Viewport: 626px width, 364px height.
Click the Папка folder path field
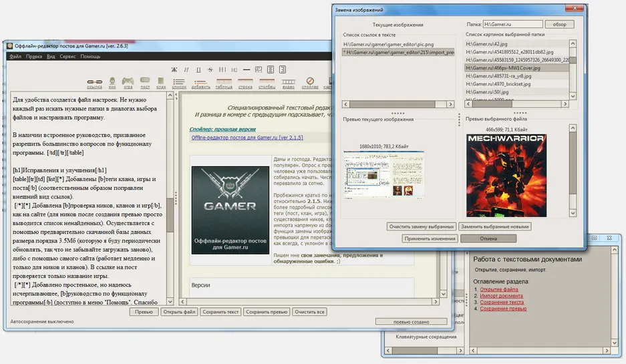pyautogui.click(x=512, y=24)
